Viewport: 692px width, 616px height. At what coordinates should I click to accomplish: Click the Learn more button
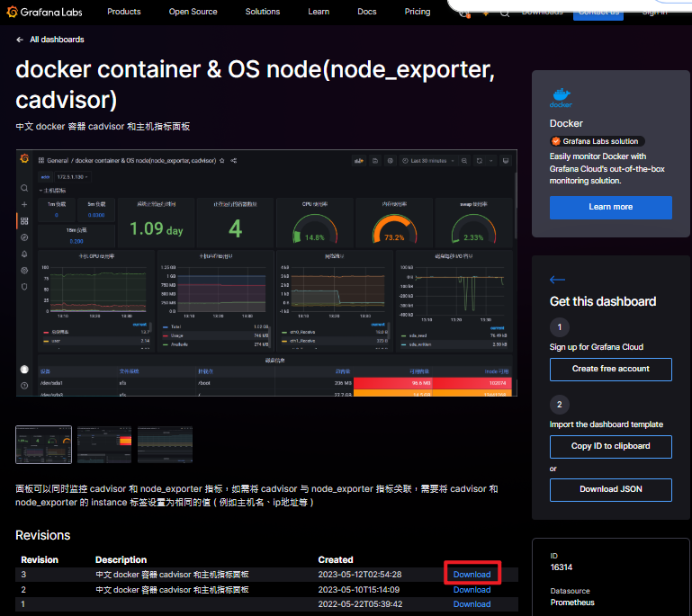(610, 207)
